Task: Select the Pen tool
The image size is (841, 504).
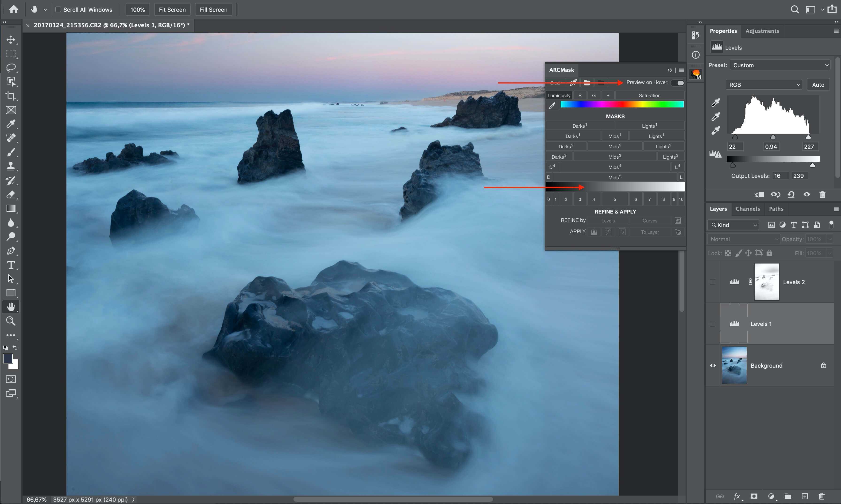Action: coord(11,251)
